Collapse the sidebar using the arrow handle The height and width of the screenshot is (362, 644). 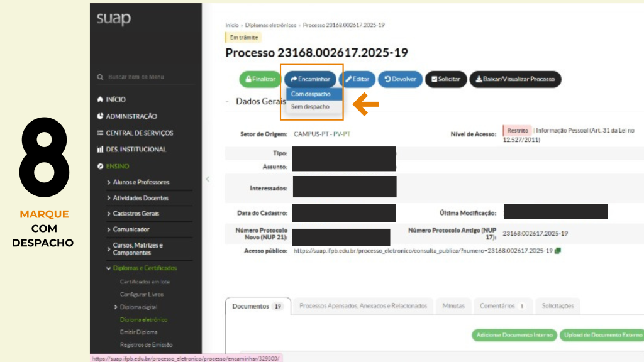click(208, 179)
